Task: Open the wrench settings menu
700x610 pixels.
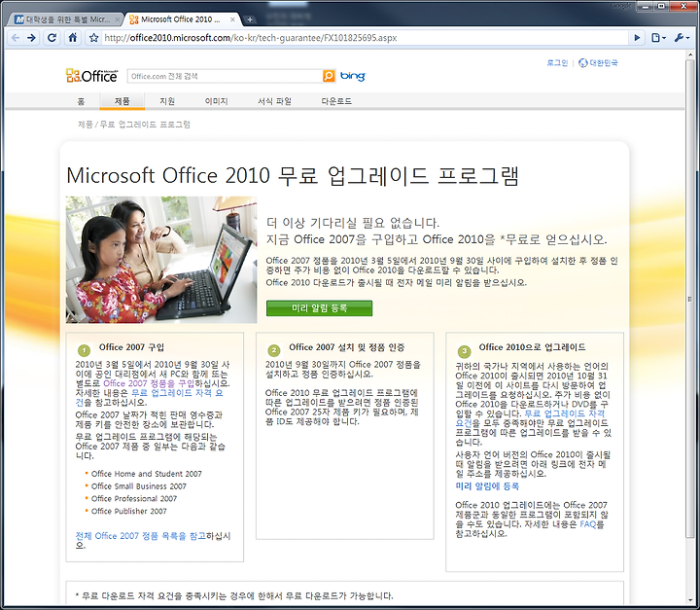Action: tap(682, 38)
